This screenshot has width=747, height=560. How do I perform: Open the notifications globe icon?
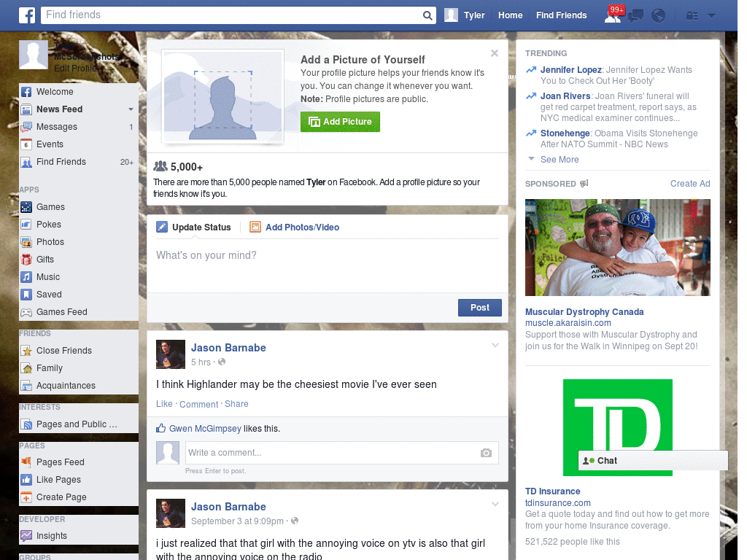658,16
